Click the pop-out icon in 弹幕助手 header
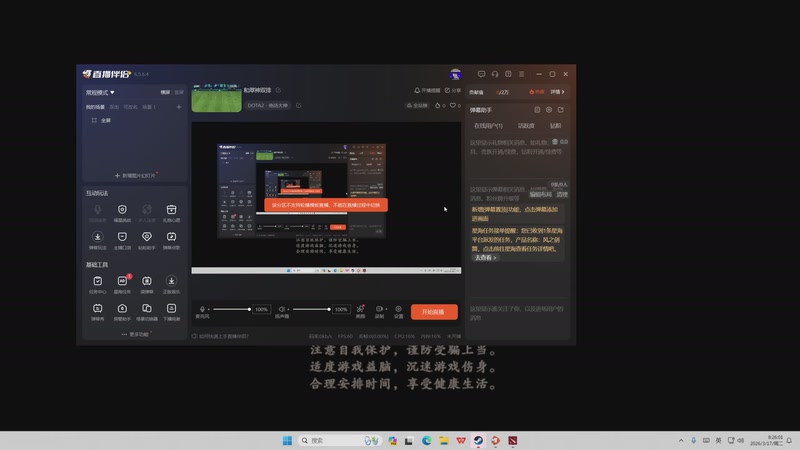The image size is (800, 450). click(x=561, y=110)
